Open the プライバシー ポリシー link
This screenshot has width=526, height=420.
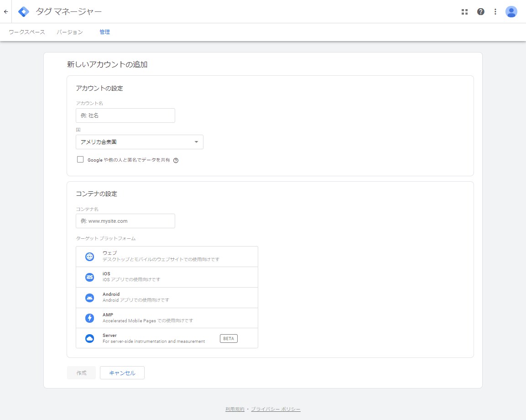pos(276,409)
